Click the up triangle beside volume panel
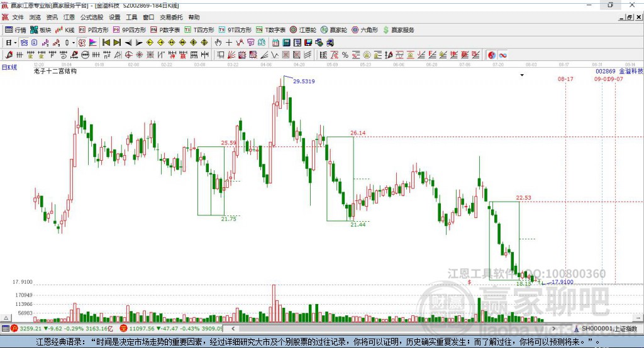 (x=6, y=318)
